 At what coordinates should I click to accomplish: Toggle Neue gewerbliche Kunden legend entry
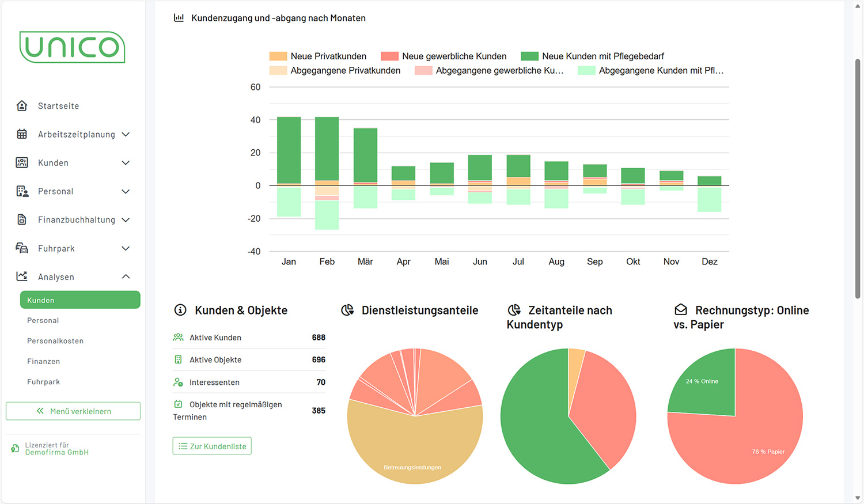(444, 56)
